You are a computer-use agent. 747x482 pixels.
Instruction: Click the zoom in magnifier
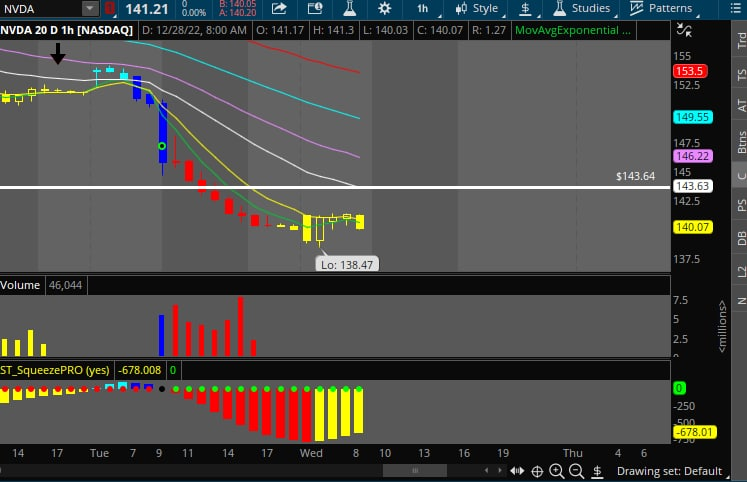click(556, 472)
